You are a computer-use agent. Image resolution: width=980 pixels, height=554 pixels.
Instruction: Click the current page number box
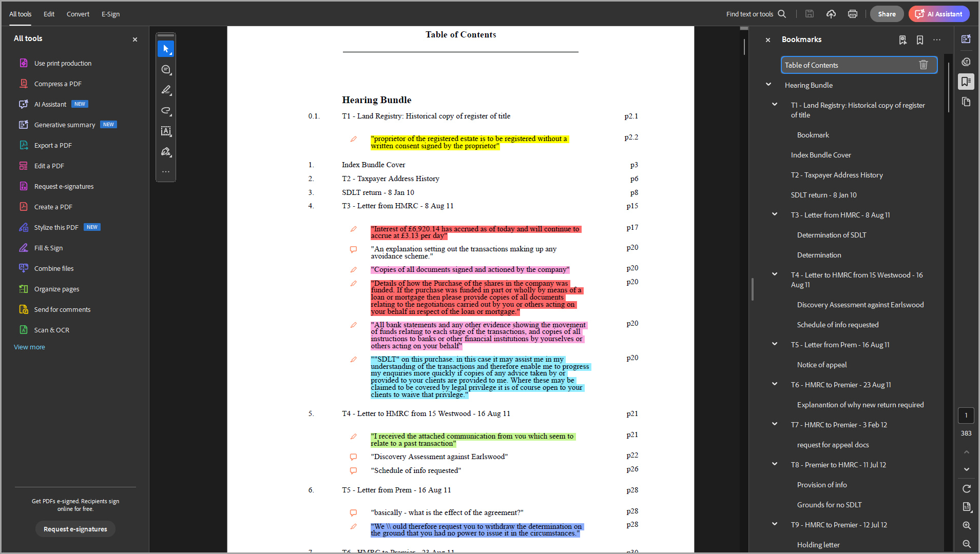[966, 415]
